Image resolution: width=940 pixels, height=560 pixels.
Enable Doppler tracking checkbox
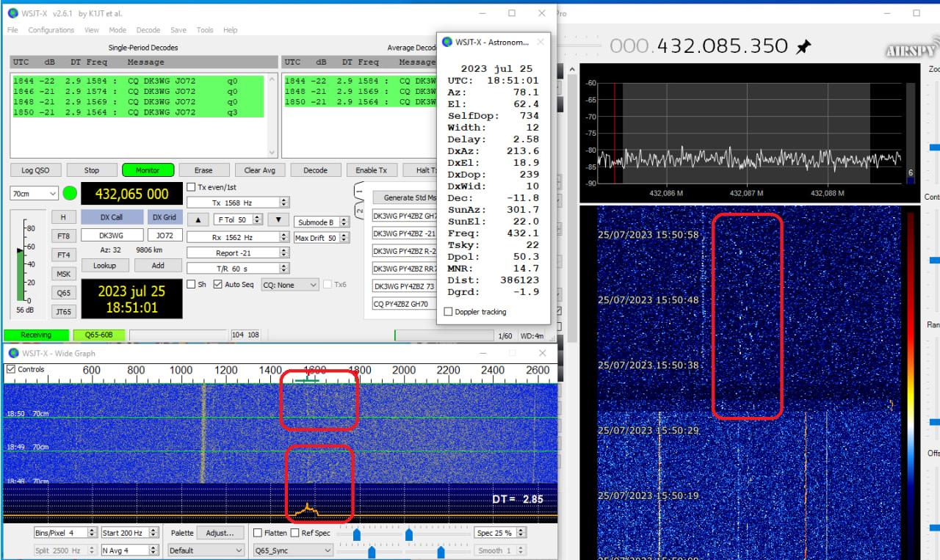click(449, 312)
